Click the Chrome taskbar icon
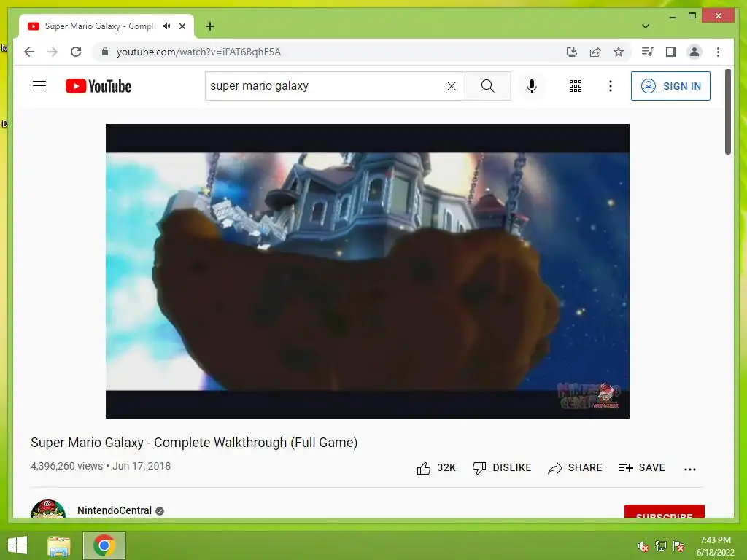The width and height of the screenshot is (747, 560). (x=104, y=545)
